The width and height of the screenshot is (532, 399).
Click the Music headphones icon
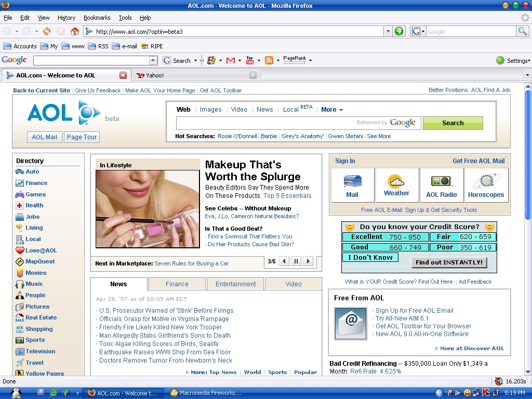tap(20, 284)
